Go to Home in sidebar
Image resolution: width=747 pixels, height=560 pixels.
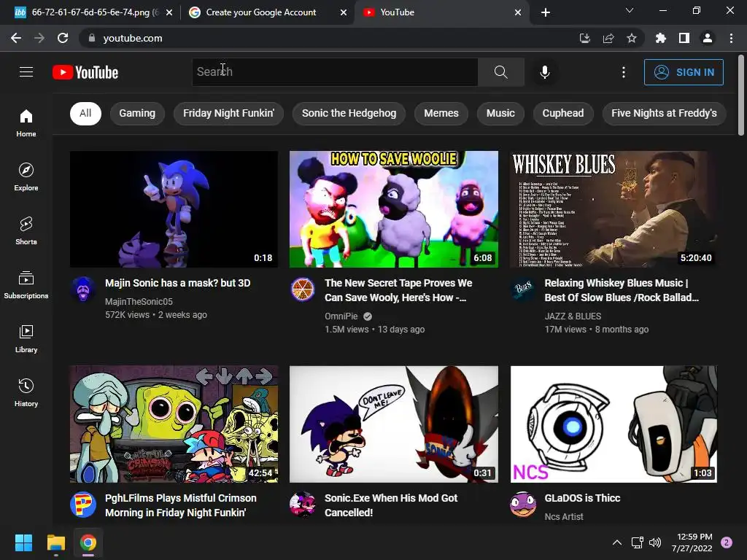tap(26, 123)
